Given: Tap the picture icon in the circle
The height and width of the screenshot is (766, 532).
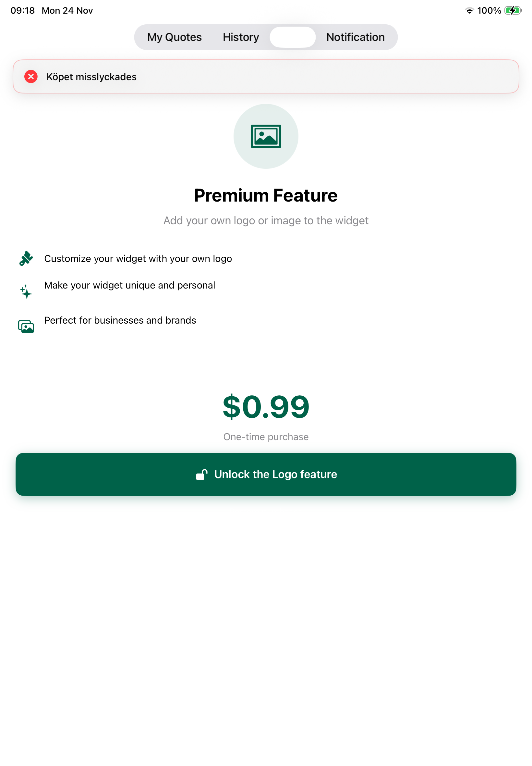Looking at the screenshot, I should (266, 136).
